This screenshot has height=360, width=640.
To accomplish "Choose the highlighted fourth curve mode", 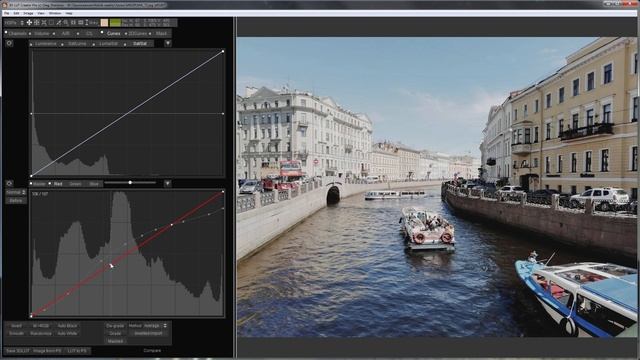I will point(139,44).
